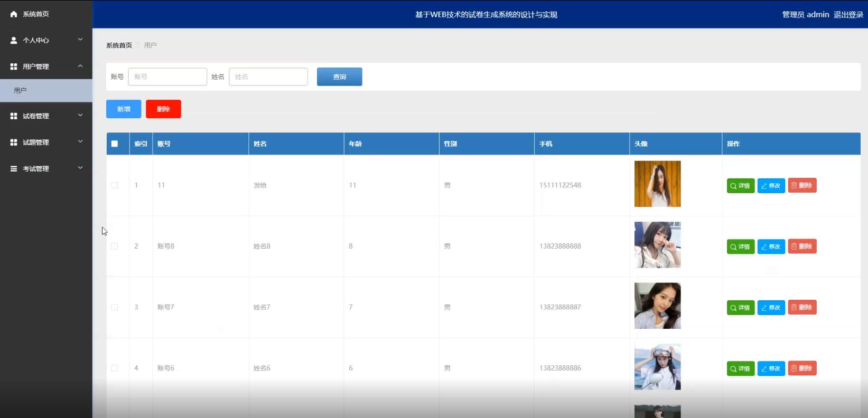Click pencil icon in 修改 button for 账号7
868x418 pixels.
click(764, 308)
